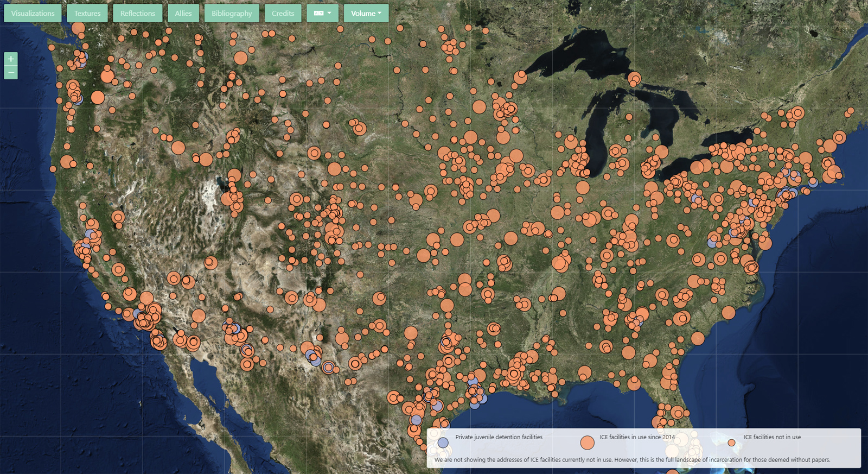Expand the Volume dropdown
868x474 pixels.
point(366,13)
